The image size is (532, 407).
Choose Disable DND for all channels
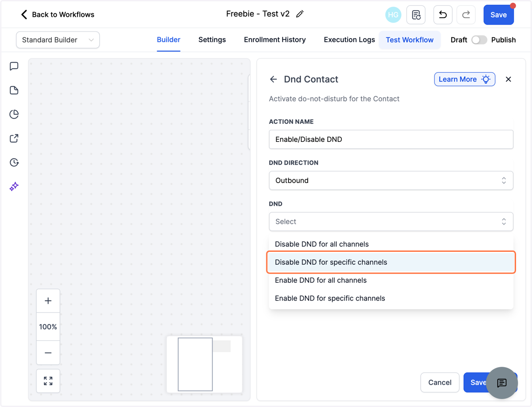tap(391, 244)
